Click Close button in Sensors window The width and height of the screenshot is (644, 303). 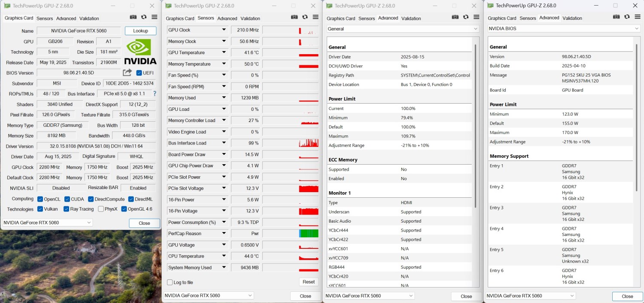tap(305, 296)
